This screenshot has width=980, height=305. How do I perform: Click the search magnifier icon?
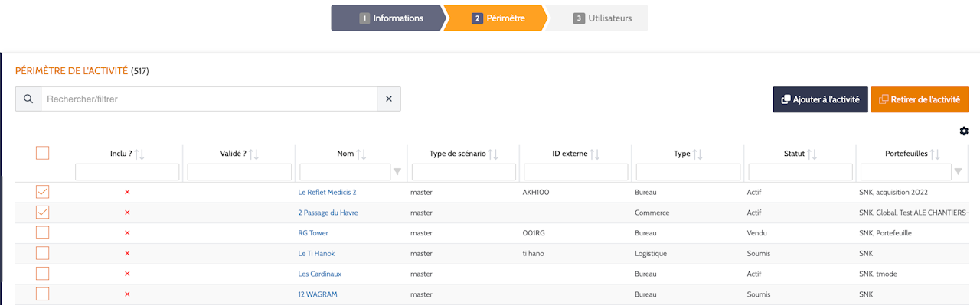(x=28, y=99)
